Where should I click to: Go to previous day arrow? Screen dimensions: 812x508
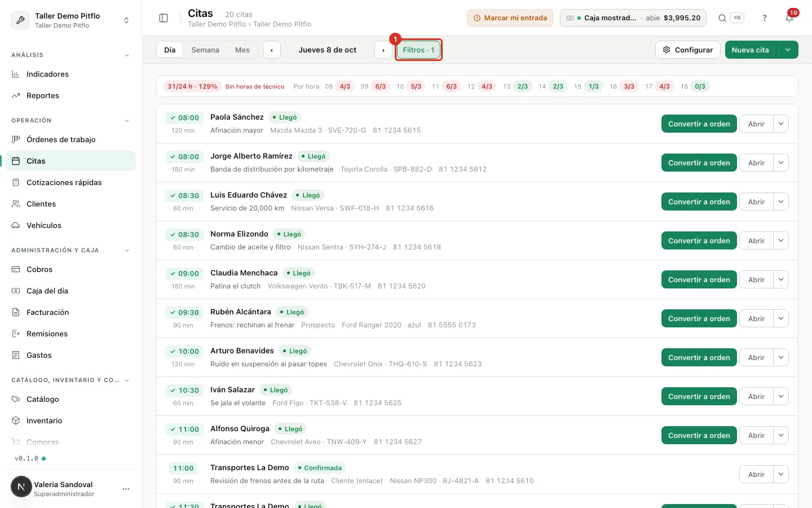(x=272, y=50)
